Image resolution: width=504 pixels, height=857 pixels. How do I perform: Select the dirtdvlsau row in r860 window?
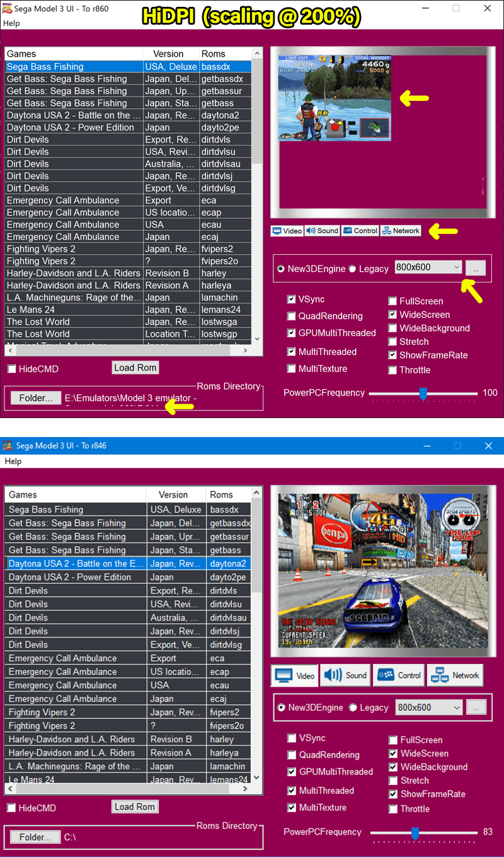[x=128, y=164]
